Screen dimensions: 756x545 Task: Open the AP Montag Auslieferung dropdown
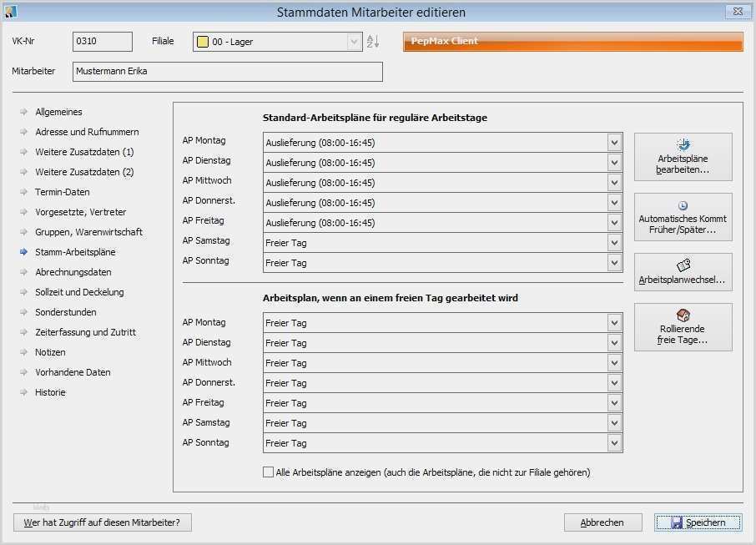[614, 142]
